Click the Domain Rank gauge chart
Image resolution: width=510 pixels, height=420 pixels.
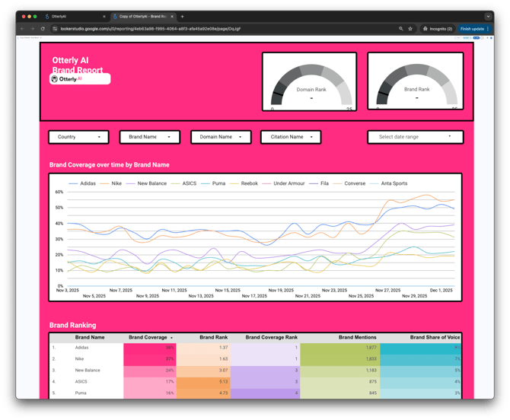(309, 81)
